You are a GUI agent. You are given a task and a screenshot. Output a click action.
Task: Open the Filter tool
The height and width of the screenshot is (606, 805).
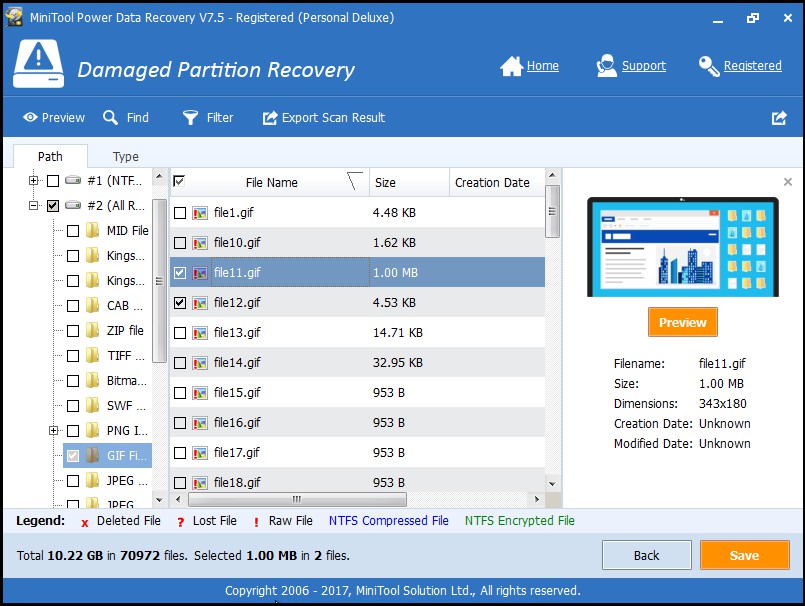(x=207, y=117)
